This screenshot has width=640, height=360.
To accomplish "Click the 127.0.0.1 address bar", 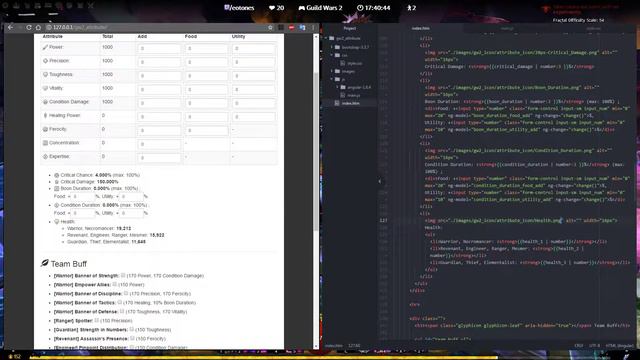I will tap(155, 27).
